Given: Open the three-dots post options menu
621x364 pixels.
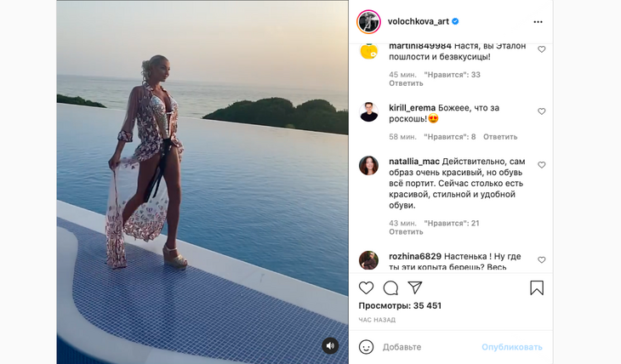Looking at the screenshot, I should 538,21.
